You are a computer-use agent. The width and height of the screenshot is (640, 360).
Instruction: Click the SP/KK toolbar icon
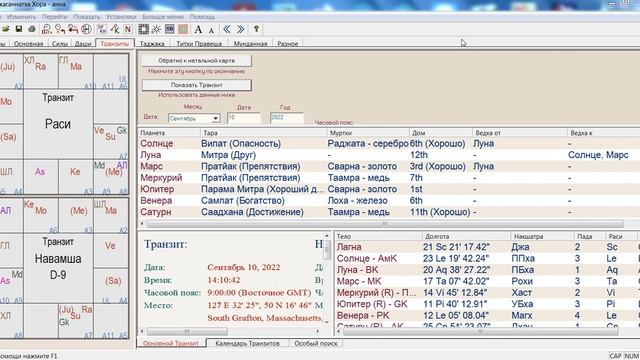click(x=102, y=29)
